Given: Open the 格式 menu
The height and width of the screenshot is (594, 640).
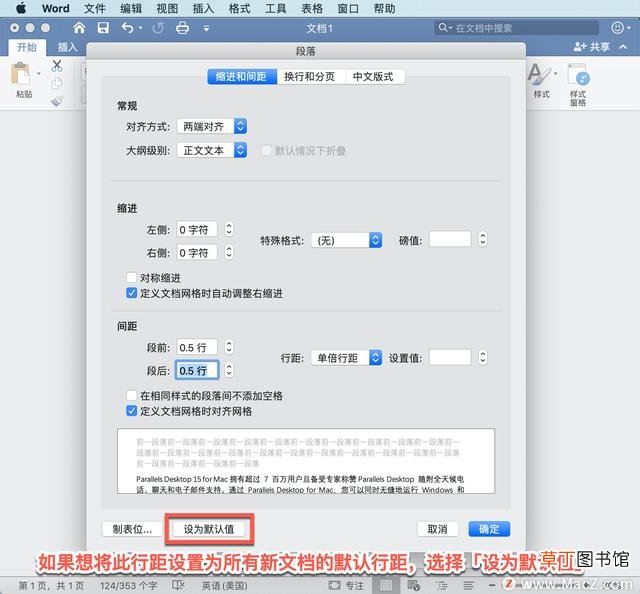Looking at the screenshot, I should pos(240,8).
